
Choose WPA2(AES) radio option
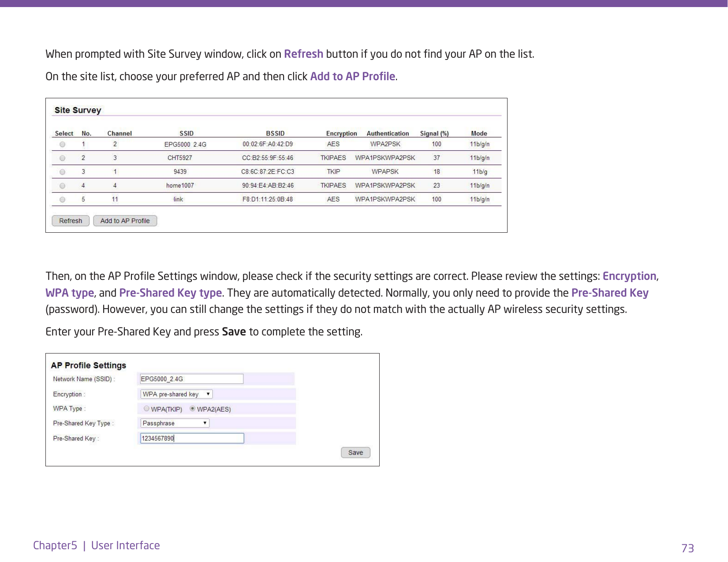[193, 409]
